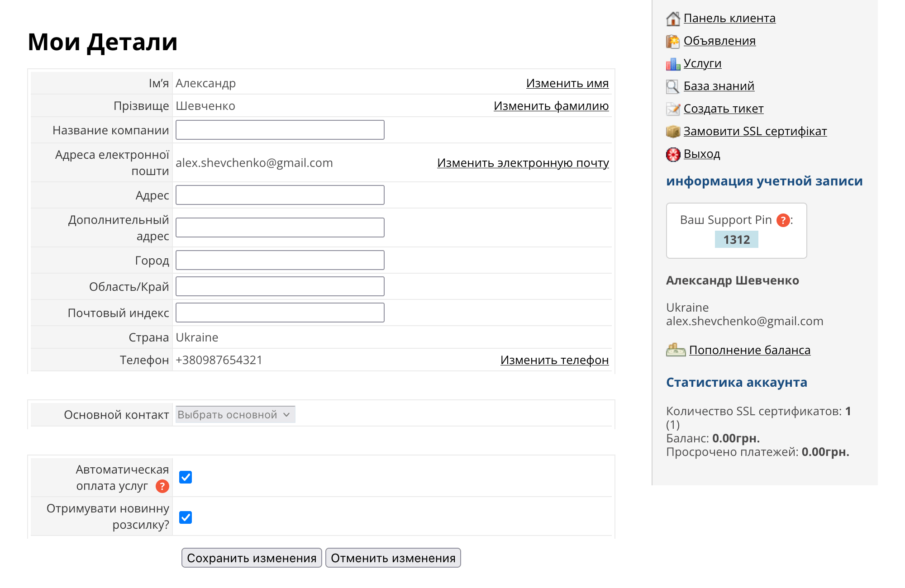Click Изменить фамилию link
This screenshot has height=588, width=905.
(x=551, y=106)
